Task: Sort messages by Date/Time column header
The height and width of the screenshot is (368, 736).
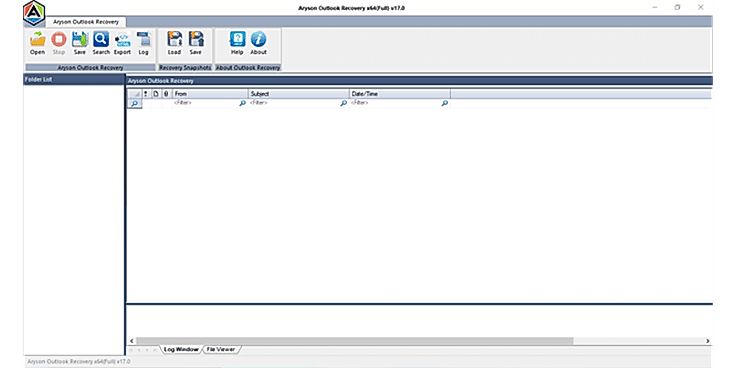Action: (400, 94)
